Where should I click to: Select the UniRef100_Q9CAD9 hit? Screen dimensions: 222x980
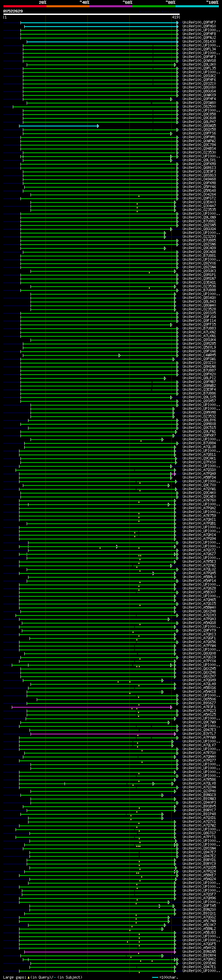coord(199,248)
